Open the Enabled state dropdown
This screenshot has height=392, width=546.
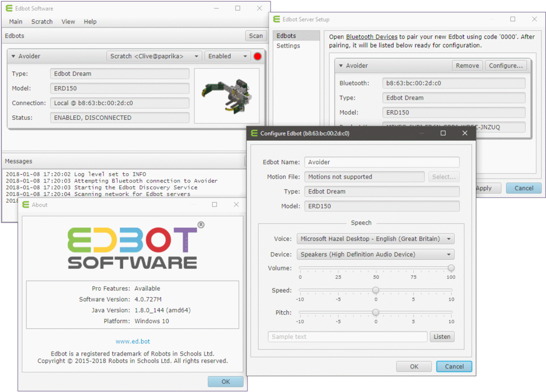[227, 56]
